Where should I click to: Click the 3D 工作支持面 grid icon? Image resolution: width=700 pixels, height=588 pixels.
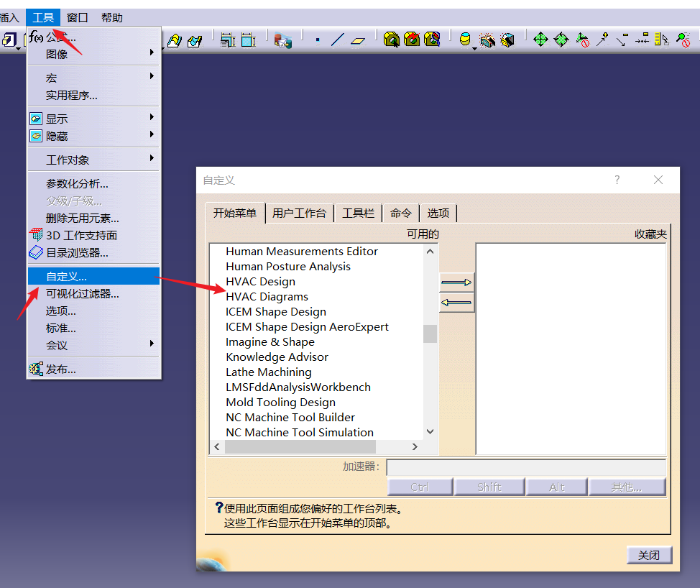[36, 235]
